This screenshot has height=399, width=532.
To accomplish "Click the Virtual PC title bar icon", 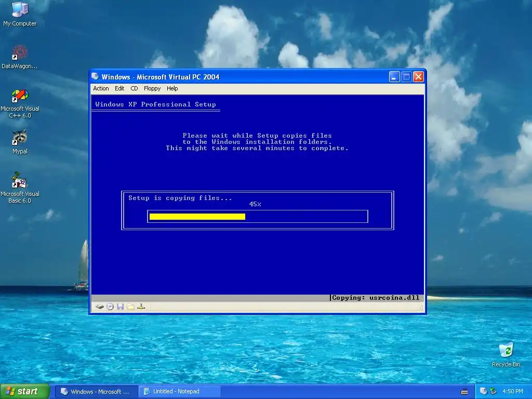I will pyautogui.click(x=96, y=77).
